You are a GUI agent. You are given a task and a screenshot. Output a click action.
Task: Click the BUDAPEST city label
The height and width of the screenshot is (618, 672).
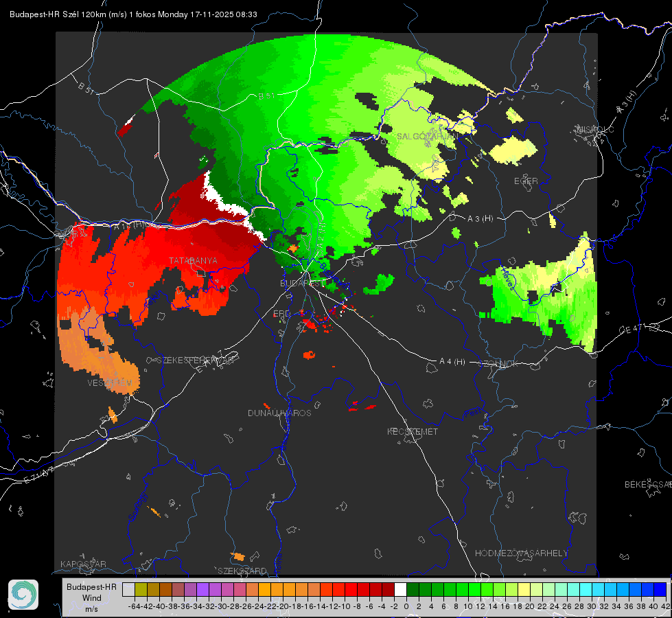(302, 284)
